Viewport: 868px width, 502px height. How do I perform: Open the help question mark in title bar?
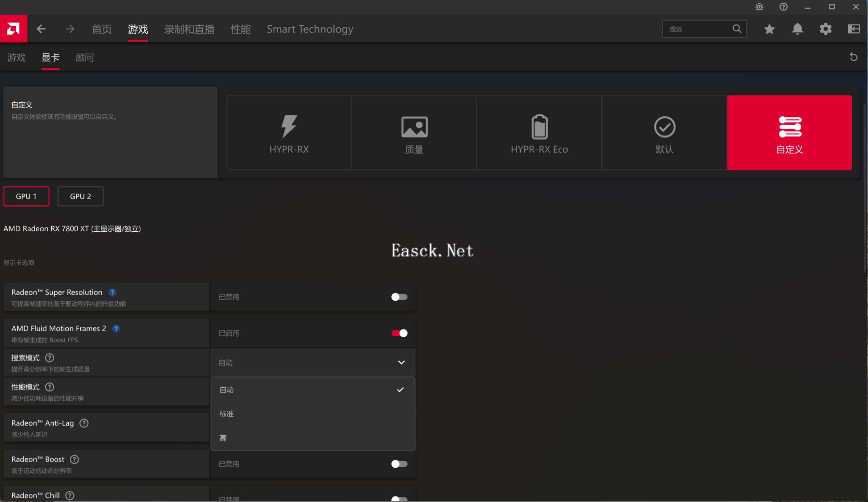(783, 7)
